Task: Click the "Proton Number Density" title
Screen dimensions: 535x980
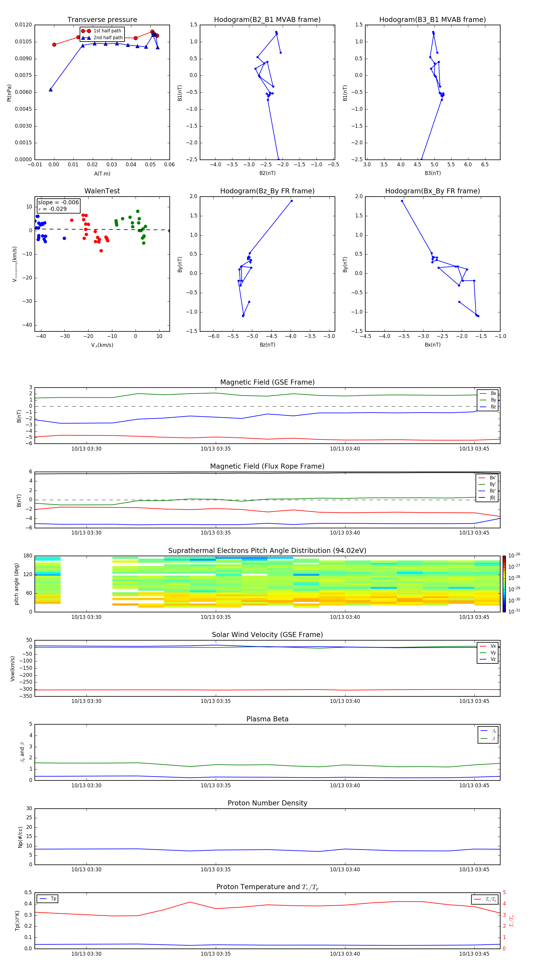Action: click(267, 803)
